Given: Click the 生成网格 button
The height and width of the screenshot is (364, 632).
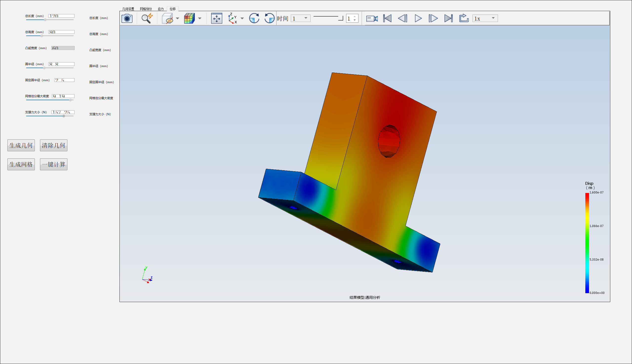Looking at the screenshot, I should coord(21,164).
